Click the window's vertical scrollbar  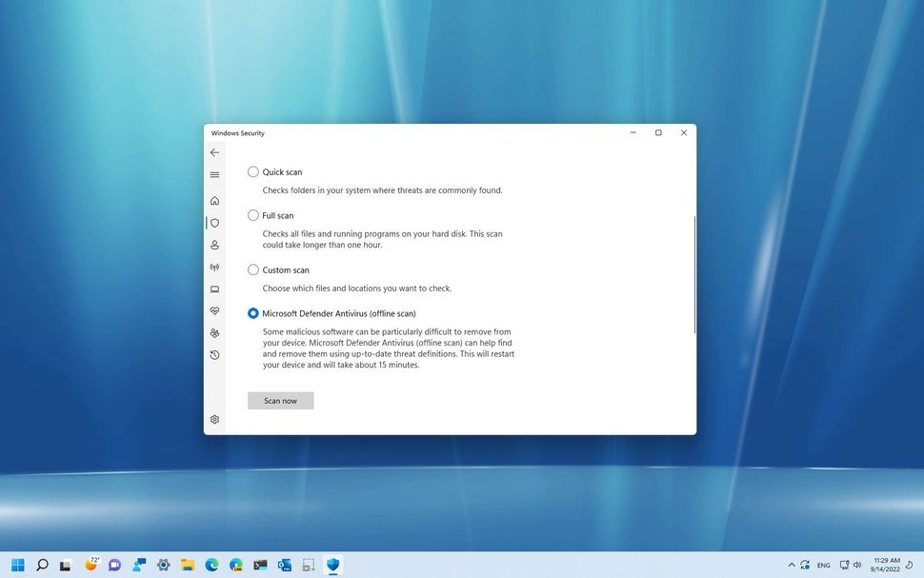[694, 274]
